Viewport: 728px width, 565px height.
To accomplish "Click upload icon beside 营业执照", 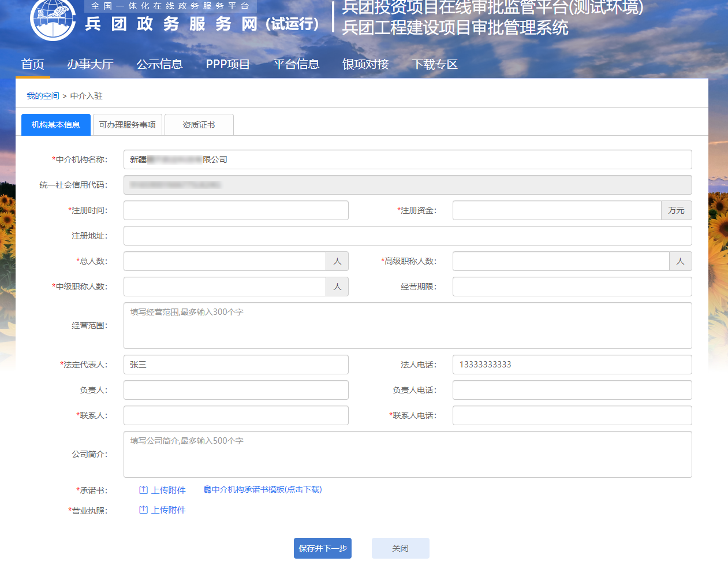I will (144, 510).
